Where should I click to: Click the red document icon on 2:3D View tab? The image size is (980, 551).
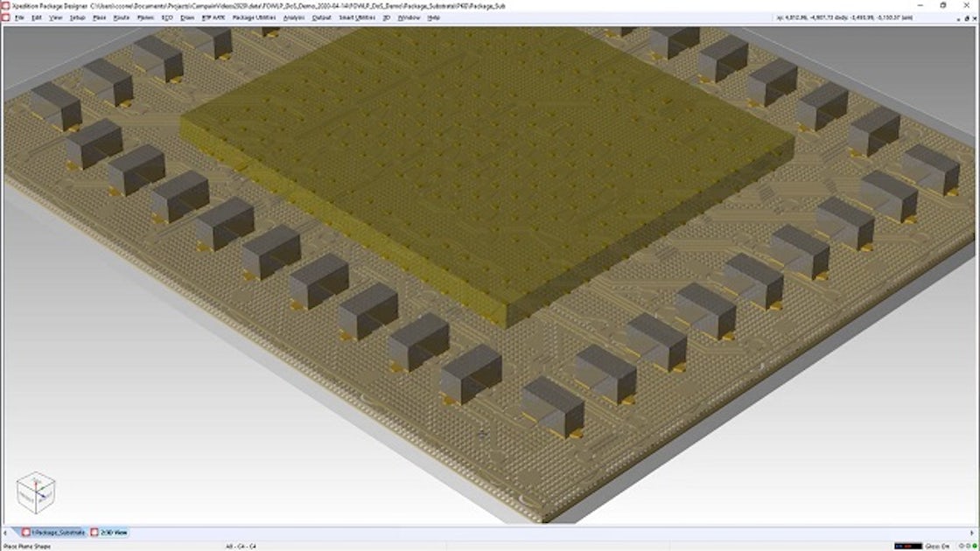pos(94,531)
